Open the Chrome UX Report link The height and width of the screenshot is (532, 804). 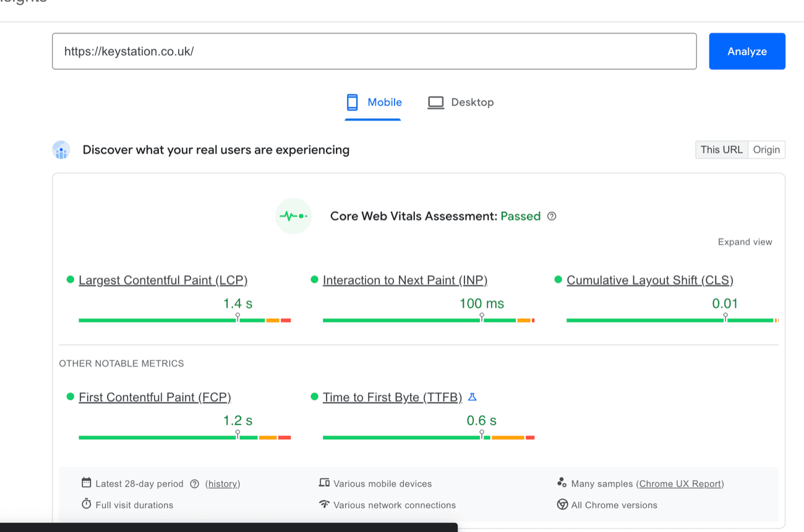[x=680, y=484]
